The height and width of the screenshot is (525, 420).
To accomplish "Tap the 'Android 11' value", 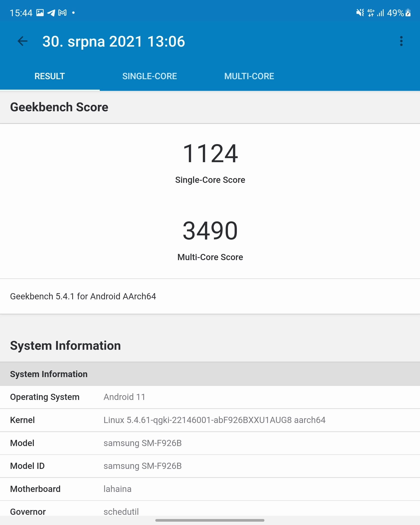I will [x=124, y=397].
